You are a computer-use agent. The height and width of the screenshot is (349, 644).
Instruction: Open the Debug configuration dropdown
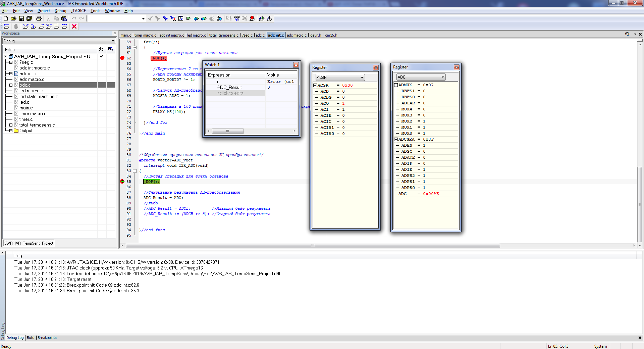click(113, 41)
